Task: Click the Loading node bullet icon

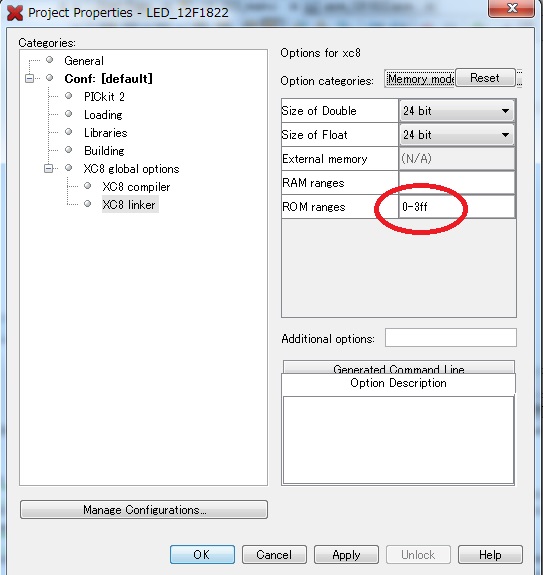Action: pos(69,114)
